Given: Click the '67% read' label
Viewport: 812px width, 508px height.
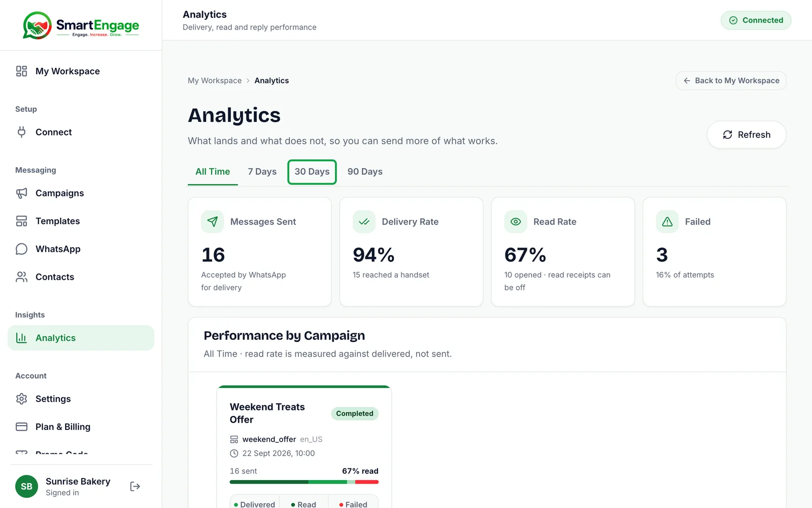Looking at the screenshot, I should [x=360, y=471].
